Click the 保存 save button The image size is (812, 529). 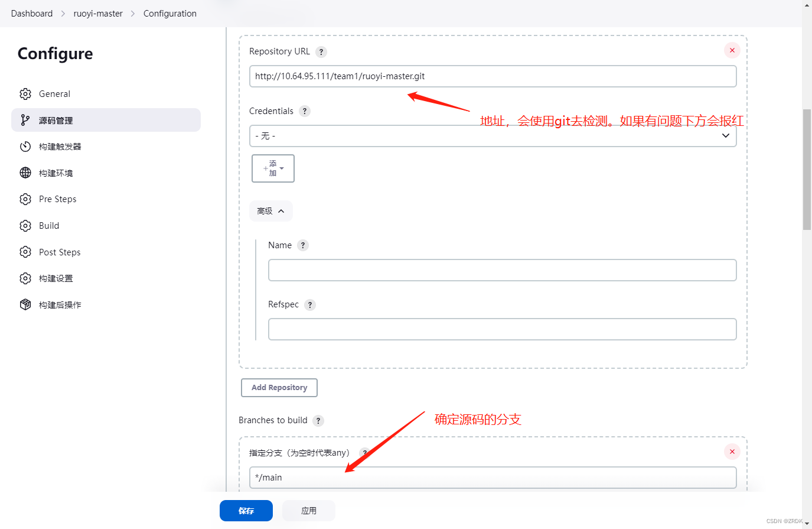pos(246,511)
